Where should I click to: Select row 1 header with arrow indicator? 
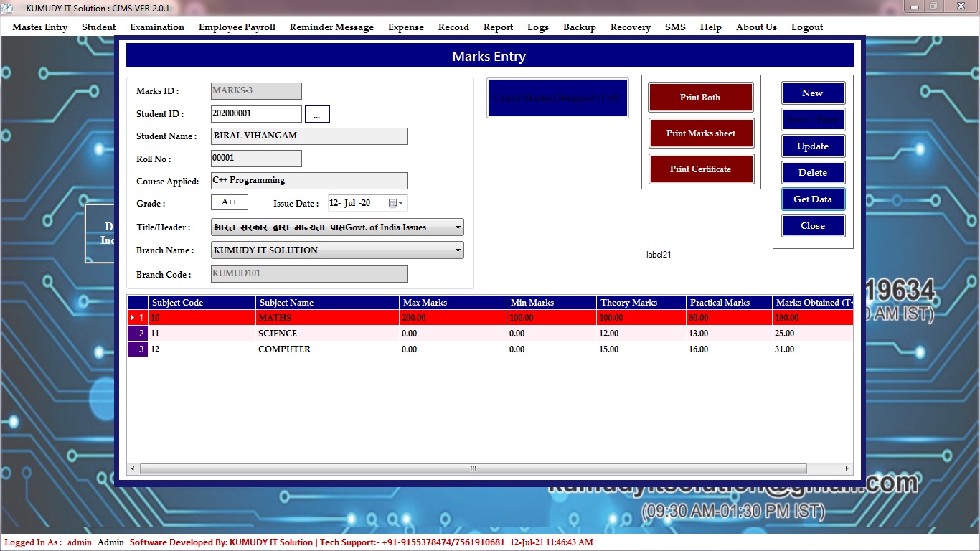click(138, 317)
